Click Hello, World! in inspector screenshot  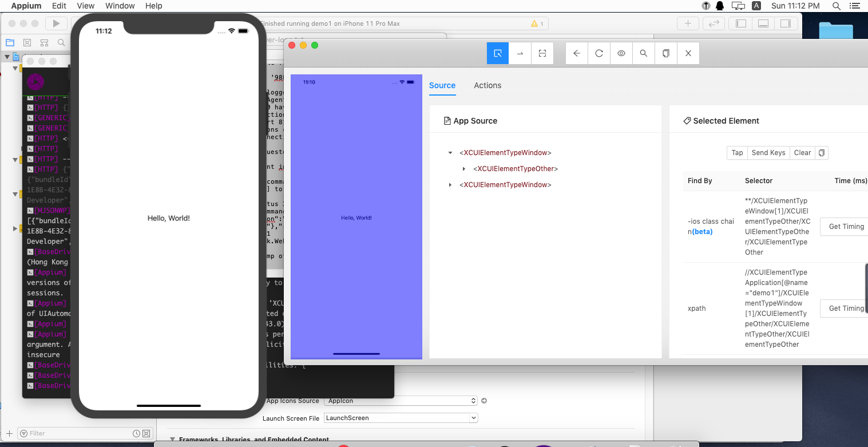click(356, 217)
